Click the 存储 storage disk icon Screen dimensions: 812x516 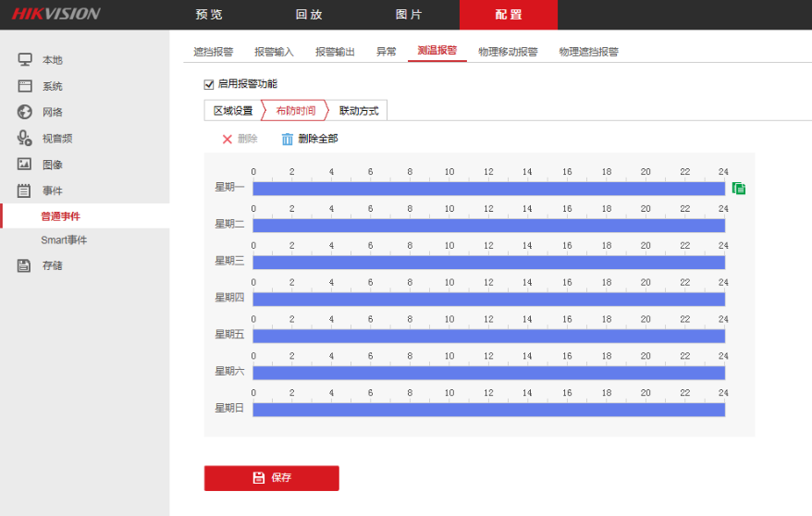pos(25,265)
